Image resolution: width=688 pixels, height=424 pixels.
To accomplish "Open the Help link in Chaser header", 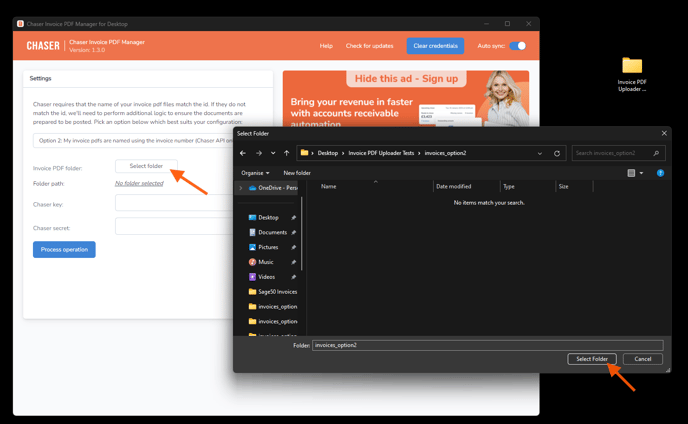I will tap(326, 46).
